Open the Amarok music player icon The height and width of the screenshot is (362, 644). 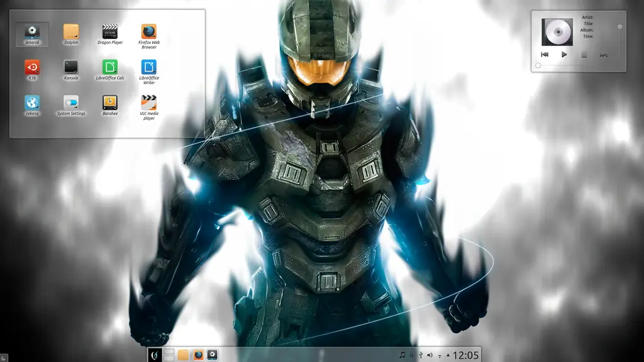pos(32,34)
